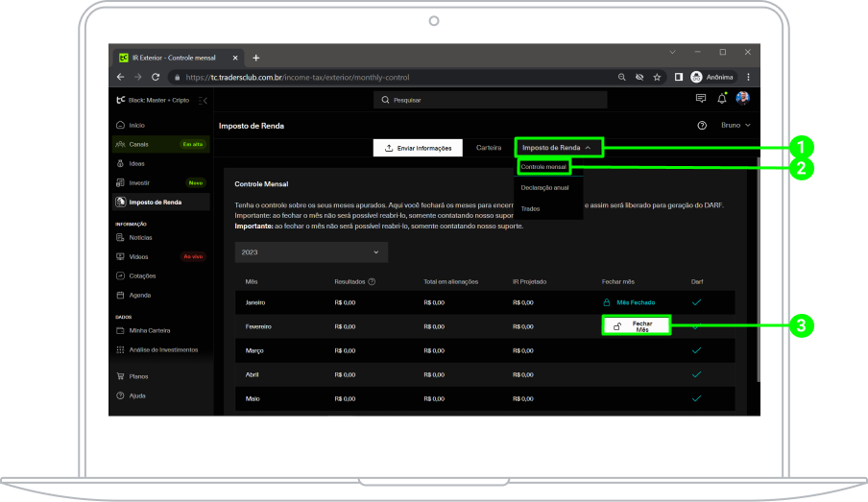Click the Fechar Mês button for Fevereiro
Viewport: 868px width, 502px height.
pyautogui.click(x=636, y=326)
